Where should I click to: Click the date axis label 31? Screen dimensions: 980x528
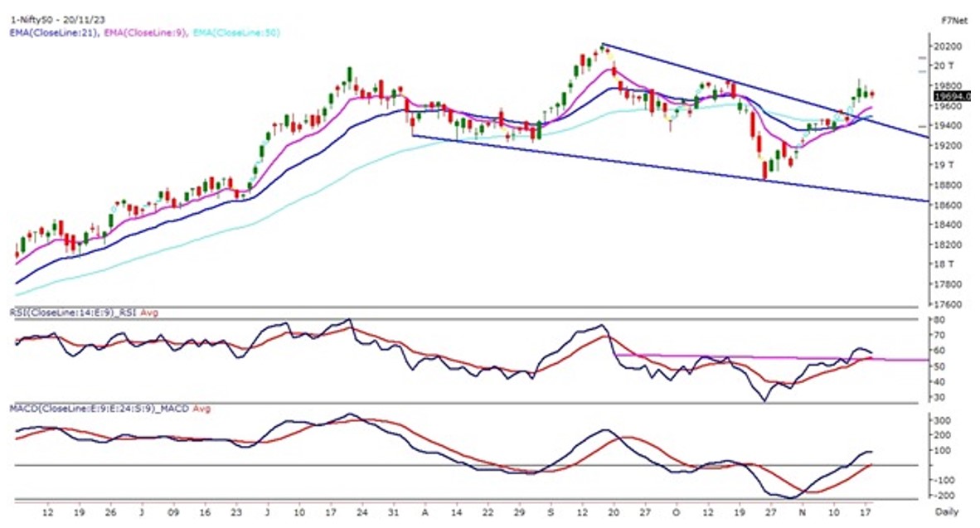pos(393,512)
